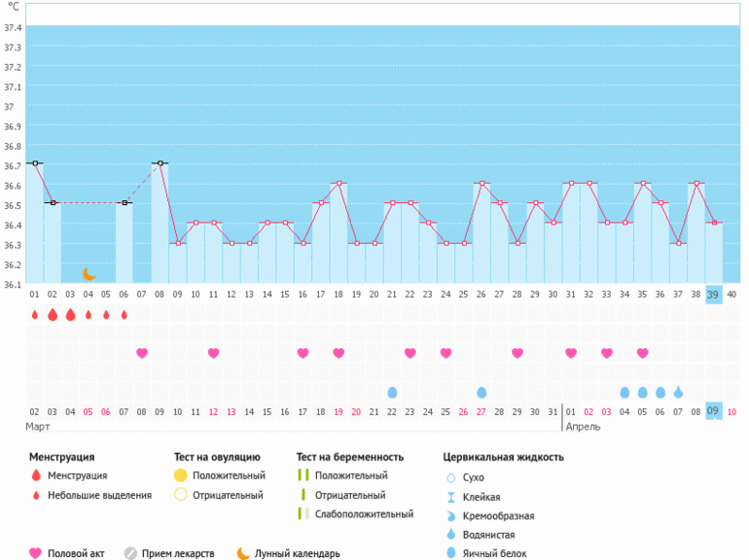
Task: Click the temperature point on cycle day 18
Action: (x=339, y=183)
